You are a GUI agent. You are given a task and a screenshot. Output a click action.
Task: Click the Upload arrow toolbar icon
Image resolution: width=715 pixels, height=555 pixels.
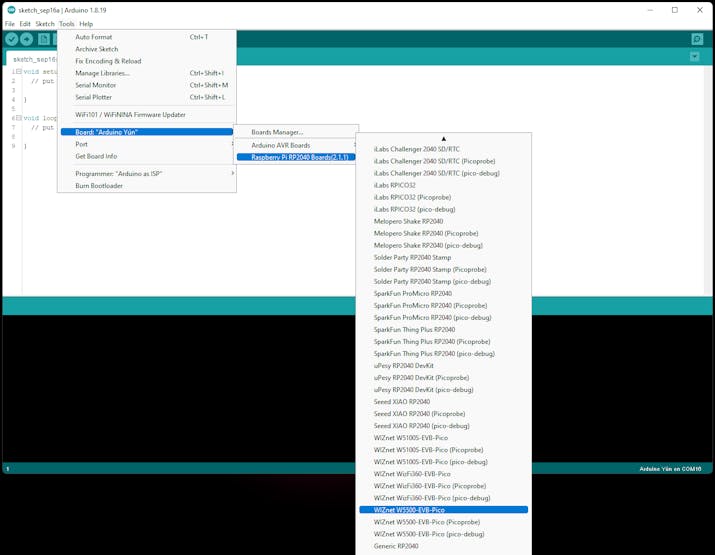tap(26, 39)
